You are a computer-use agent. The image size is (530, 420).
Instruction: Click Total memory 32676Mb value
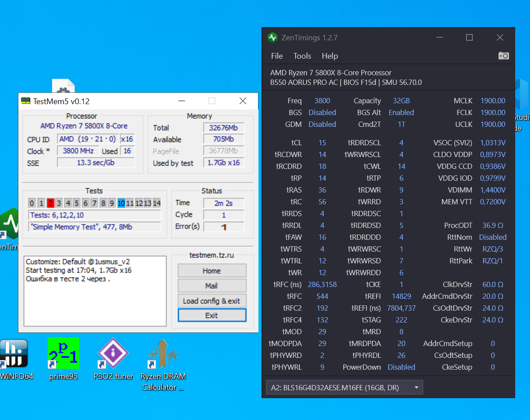(223, 128)
